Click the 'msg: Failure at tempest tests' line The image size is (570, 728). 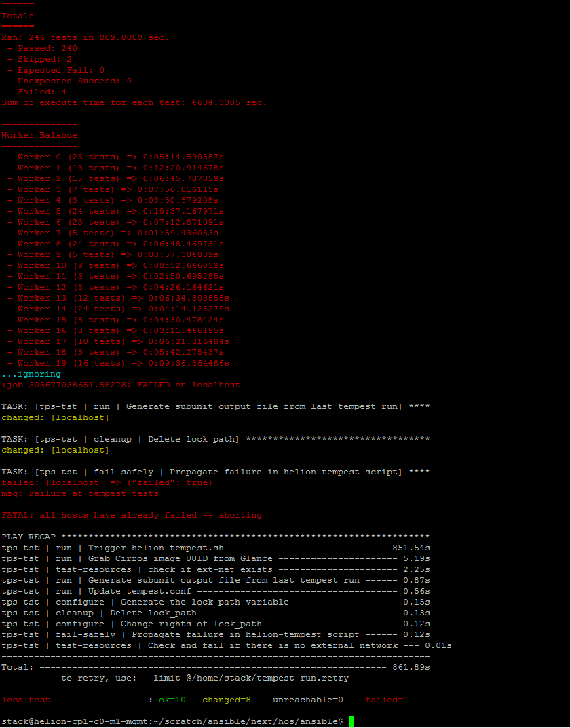pyautogui.click(x=80, y=493)
